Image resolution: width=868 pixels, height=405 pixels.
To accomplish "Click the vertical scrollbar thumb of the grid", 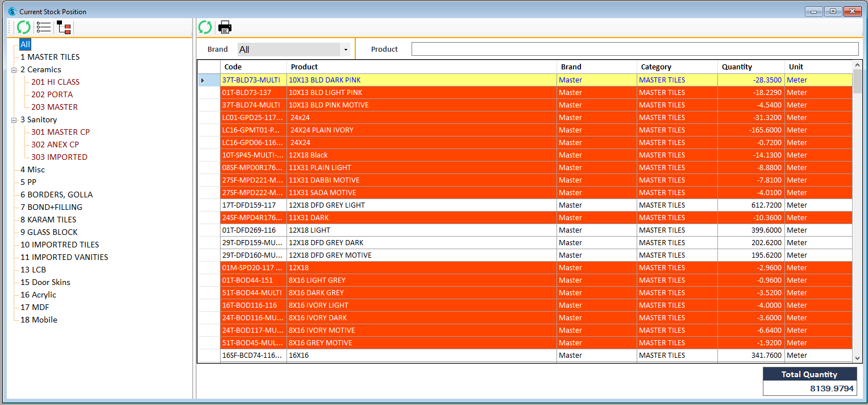I will coord(858,81).
